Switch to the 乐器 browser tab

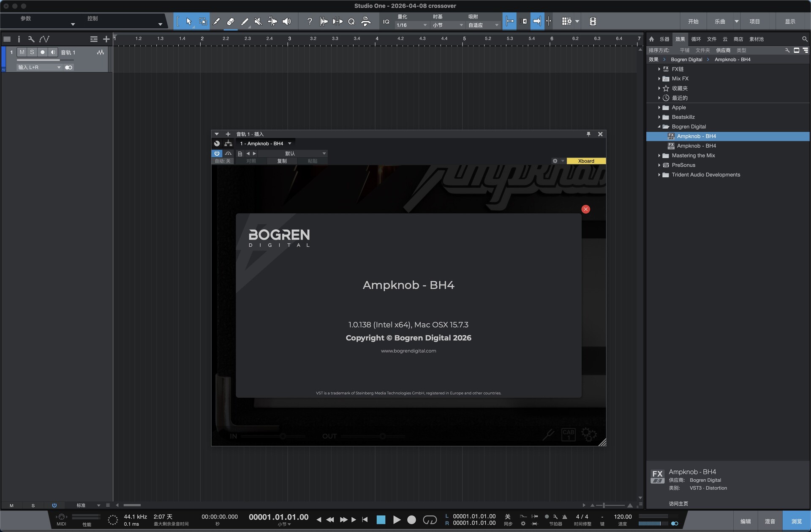[x=664, y=39]
